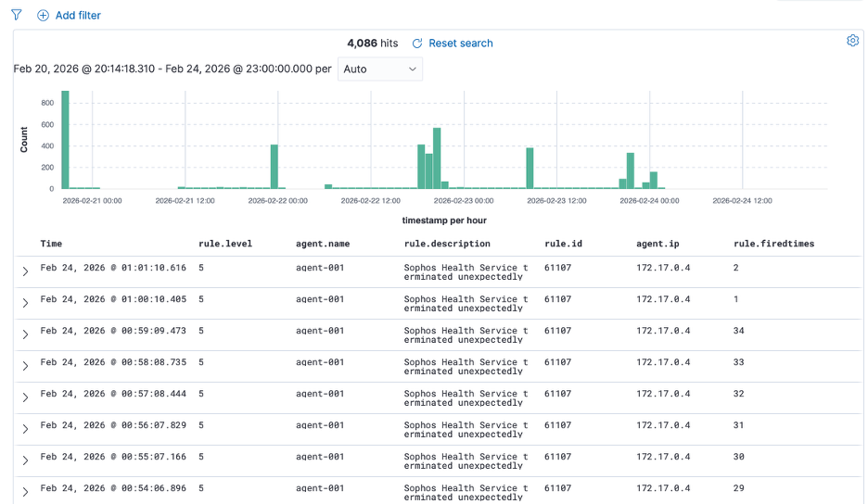Screen dimensions: 868x504
Task: Click the filter funnel icon
Action: coord(16,15)
